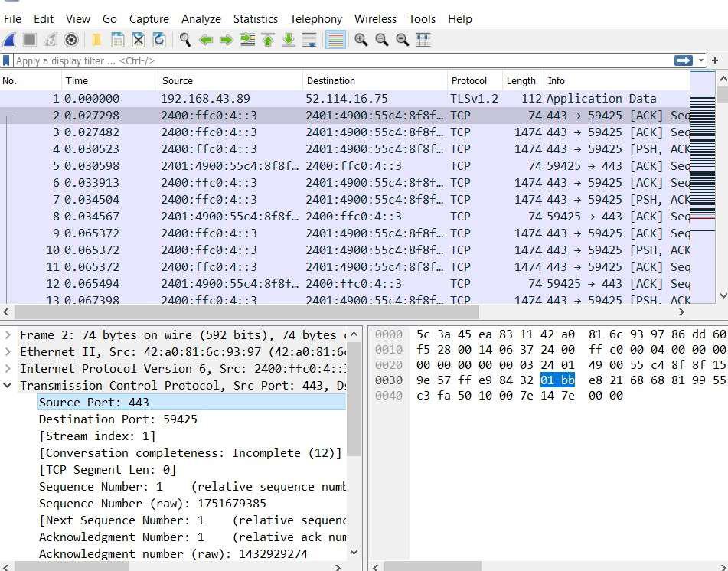This screenshot has width=728, height=571.
Task: Click resize columns to fit content icon
Action: tap(423, 41)
